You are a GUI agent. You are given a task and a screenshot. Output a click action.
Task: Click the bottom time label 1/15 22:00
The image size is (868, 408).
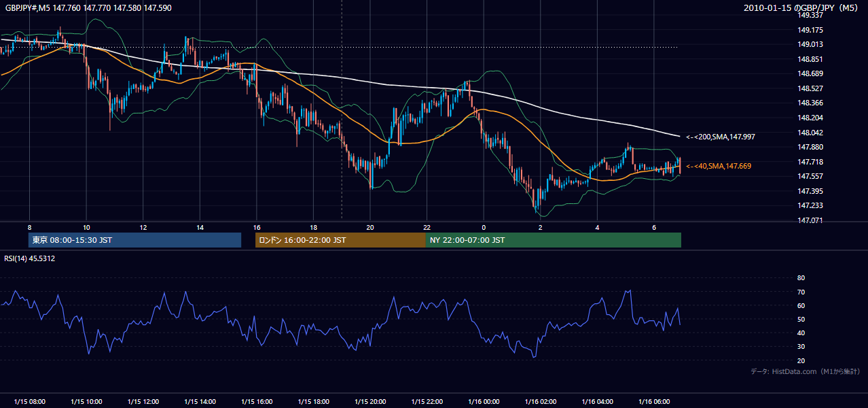pos(427,402)
